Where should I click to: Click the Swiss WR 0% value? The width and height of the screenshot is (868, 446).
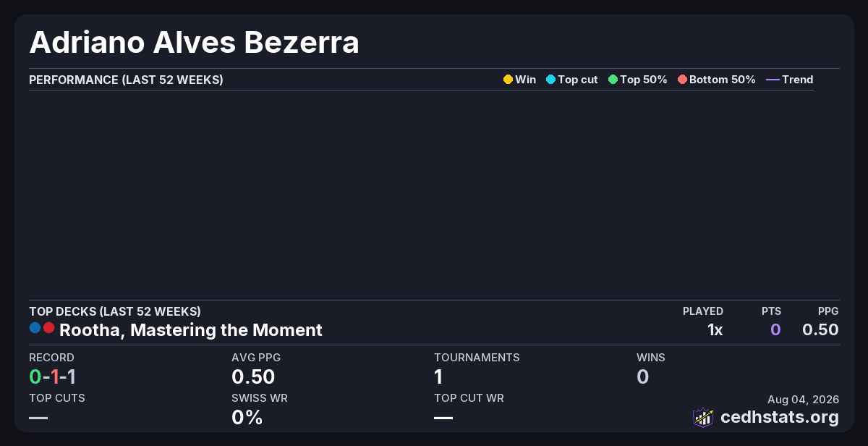click(x=247, y=417)
